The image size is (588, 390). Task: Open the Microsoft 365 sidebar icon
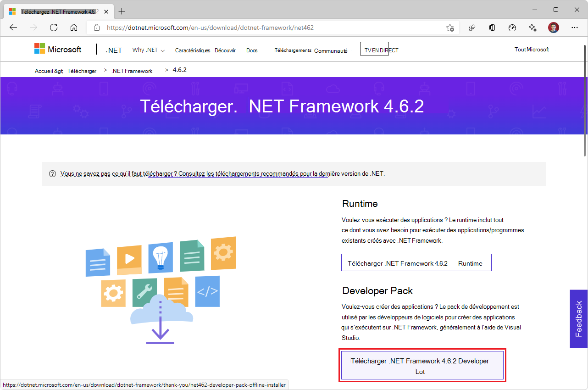click(x=492, y=28)
